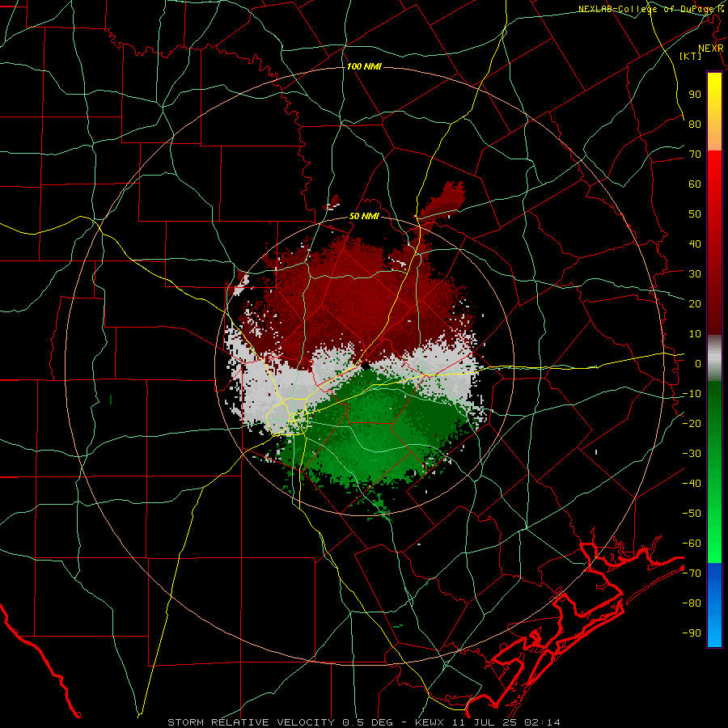Click the color scale value -80

[x=692, y=603]
